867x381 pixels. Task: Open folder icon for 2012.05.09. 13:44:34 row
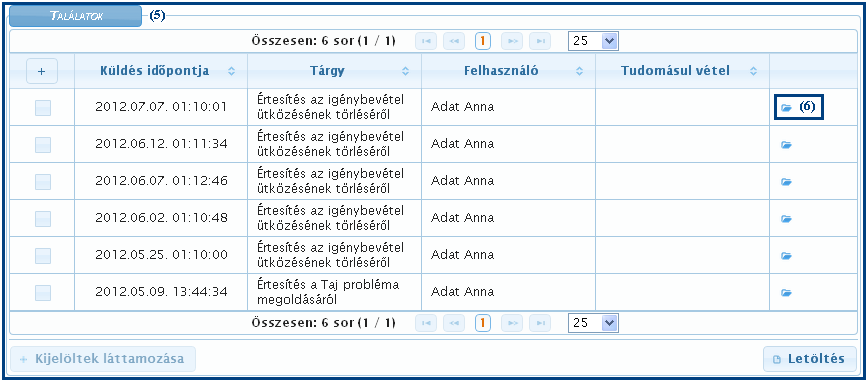pos(786,293)
